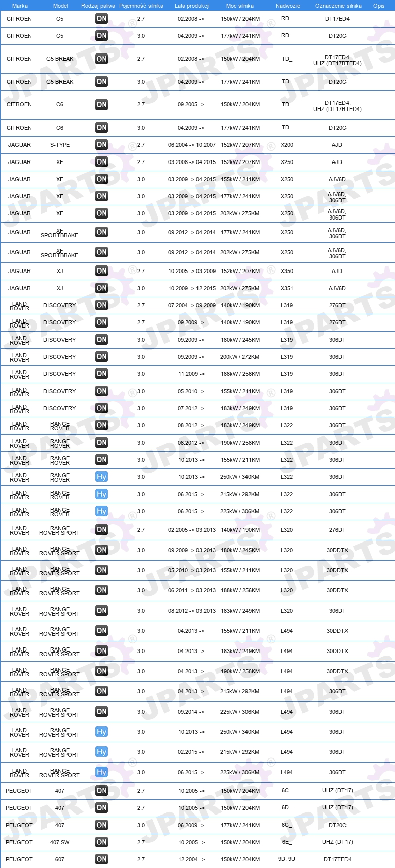
Task: Click the Oznaczenie silnika column header
Action: pyautogui.click(x=338, y=6)
